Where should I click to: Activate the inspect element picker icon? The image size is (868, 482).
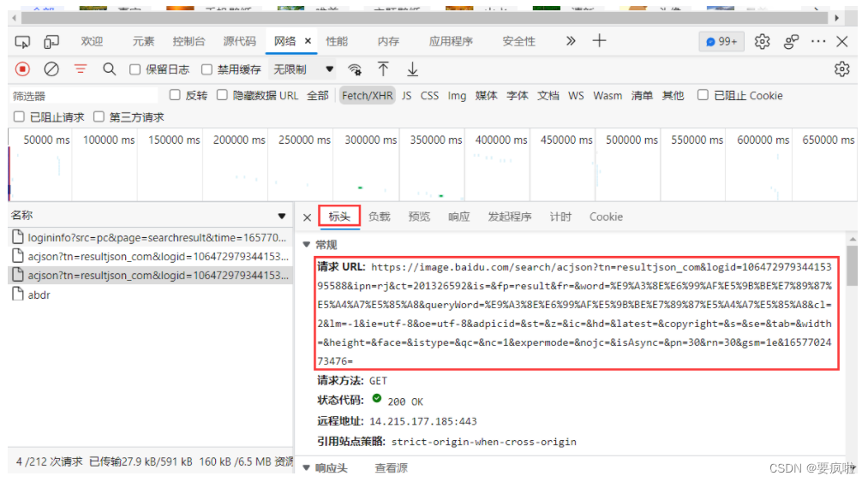click(x=22, y=41)
